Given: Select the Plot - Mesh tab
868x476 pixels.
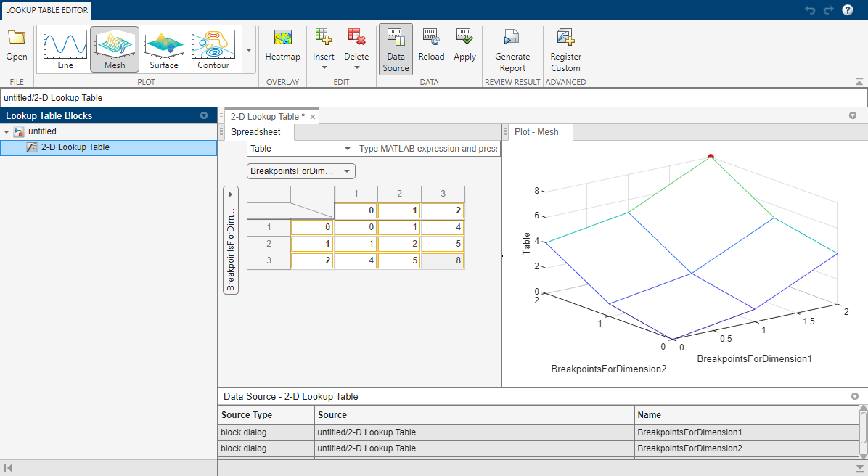Looking at the screenshot, I should 536,132.
